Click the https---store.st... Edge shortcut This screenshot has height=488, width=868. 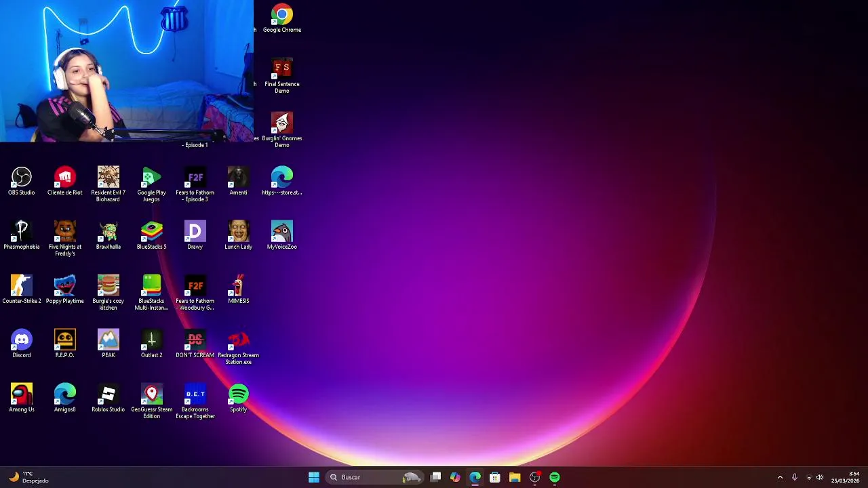282,181
